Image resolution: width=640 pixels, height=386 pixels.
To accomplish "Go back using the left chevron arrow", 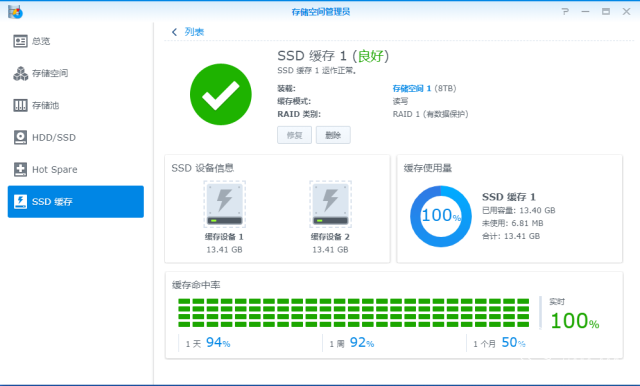I will pyautogui.click(x=175, y=32).
